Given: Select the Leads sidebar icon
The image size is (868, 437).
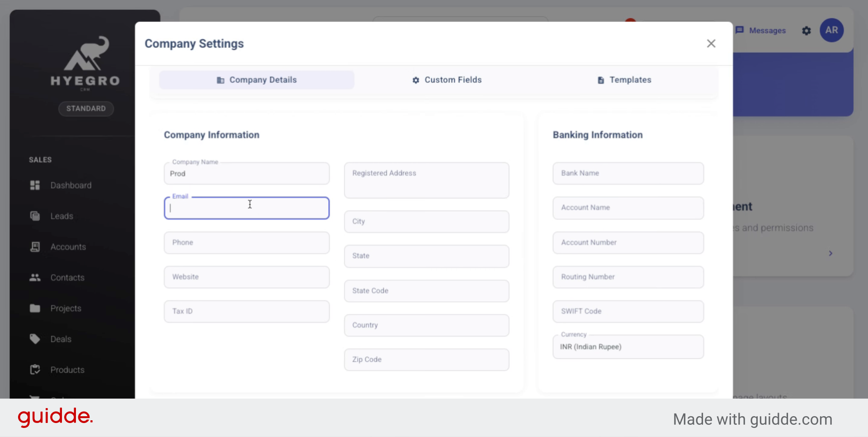Looking at the screenshot, I should 35,216.
